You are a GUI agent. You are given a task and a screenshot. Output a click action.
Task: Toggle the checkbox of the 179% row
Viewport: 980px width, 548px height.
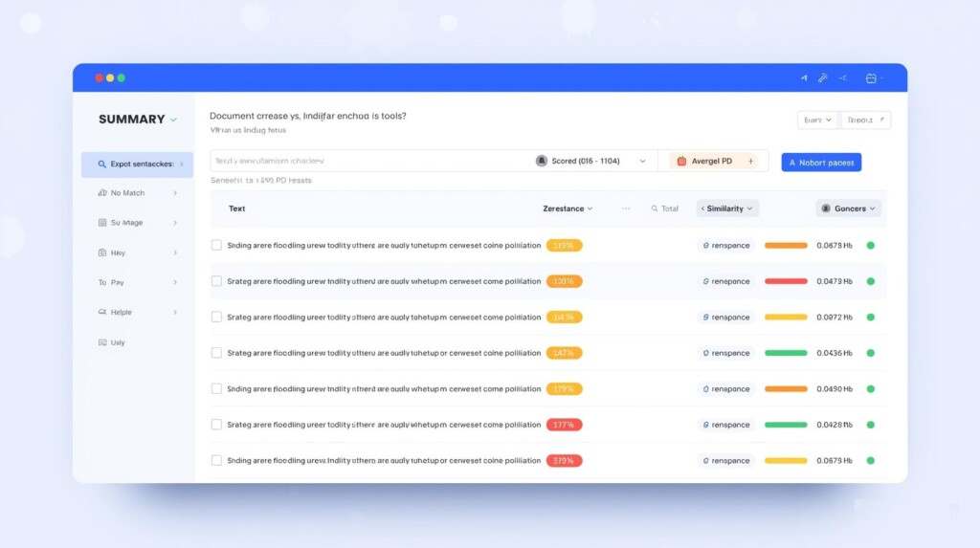[216, 388]
